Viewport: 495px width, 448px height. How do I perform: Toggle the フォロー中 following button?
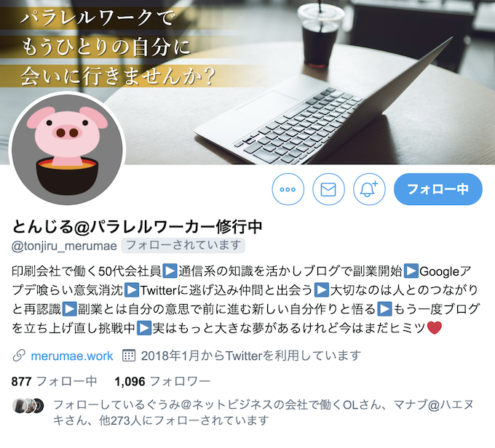pyautogui.click(x=438, y=189)
